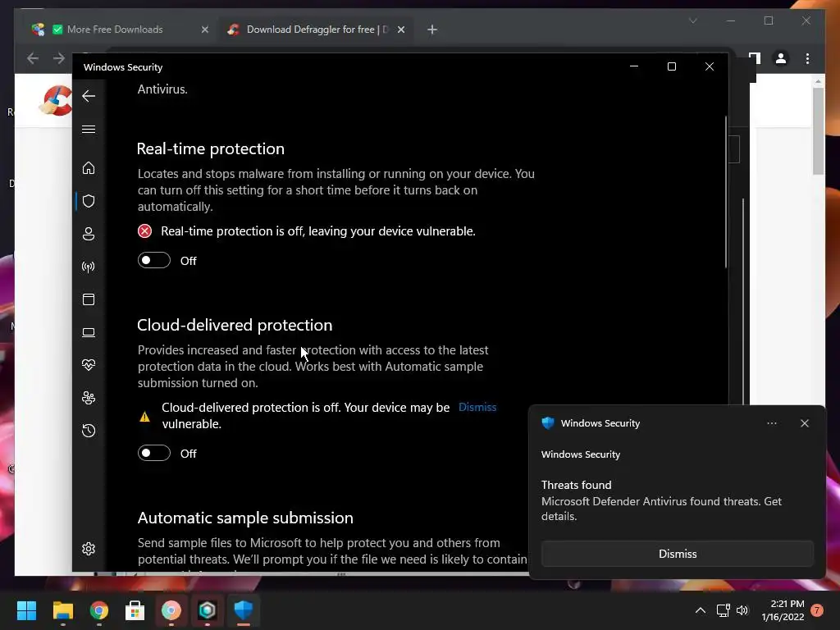Screen dimensions: 840x630
Task: Click browser back arrow
Action: pos(33,58)
